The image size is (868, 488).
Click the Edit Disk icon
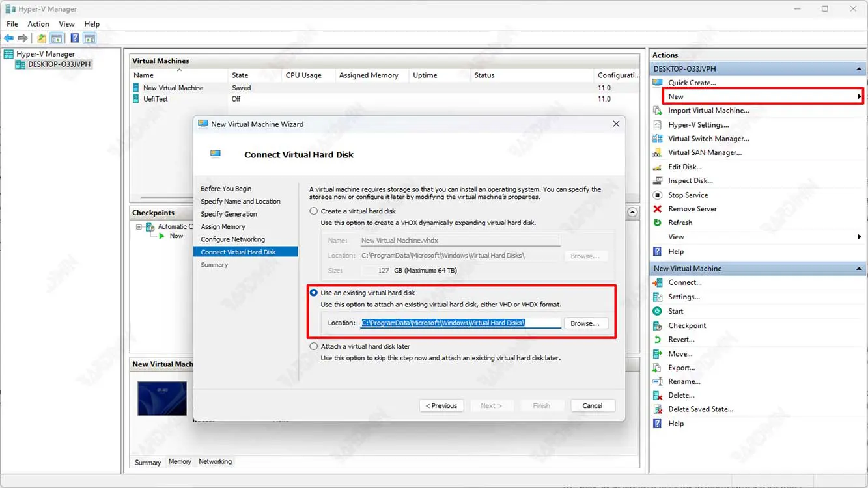click(658, 167)
